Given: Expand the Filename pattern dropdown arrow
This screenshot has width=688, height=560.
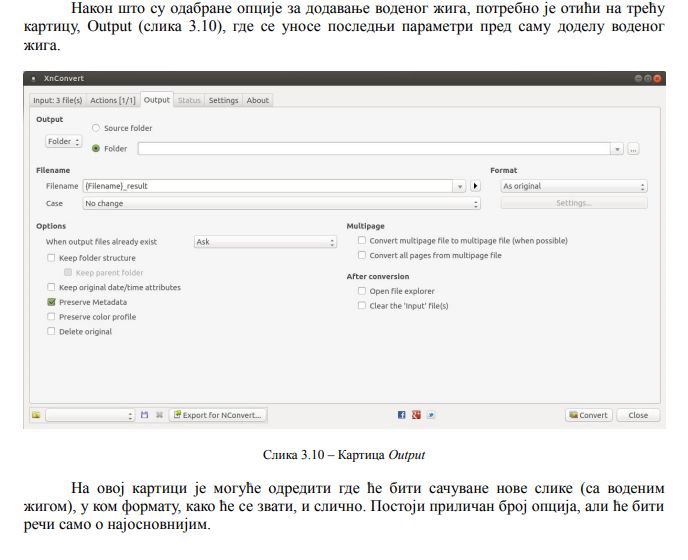Looking at the screenshot, I should [x=459, y=186].
